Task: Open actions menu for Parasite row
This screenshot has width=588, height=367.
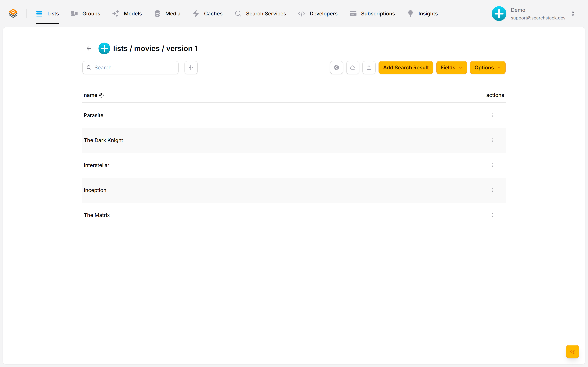Action: pos(493,115)
